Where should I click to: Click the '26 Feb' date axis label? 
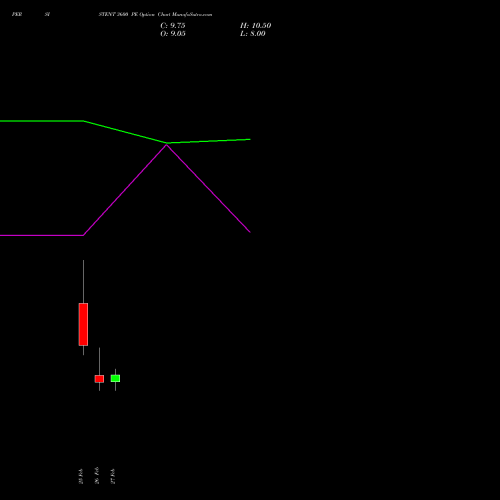[97, 476]
